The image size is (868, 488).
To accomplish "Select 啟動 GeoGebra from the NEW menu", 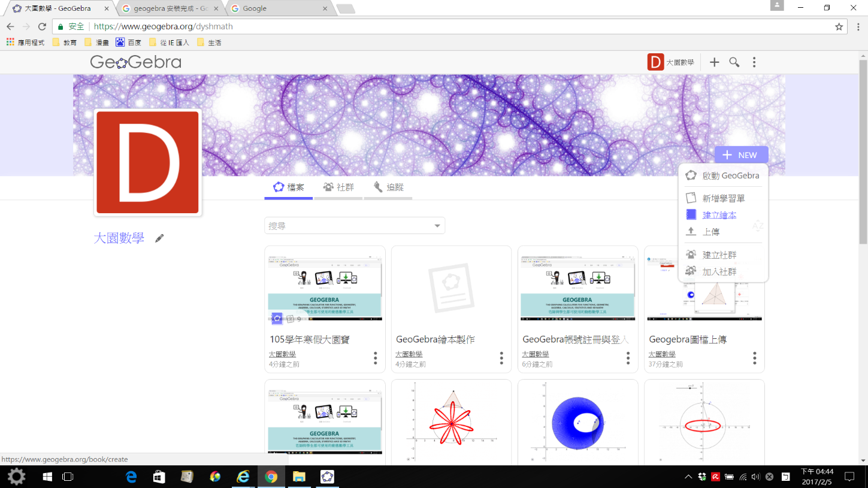I will [723, 175].
